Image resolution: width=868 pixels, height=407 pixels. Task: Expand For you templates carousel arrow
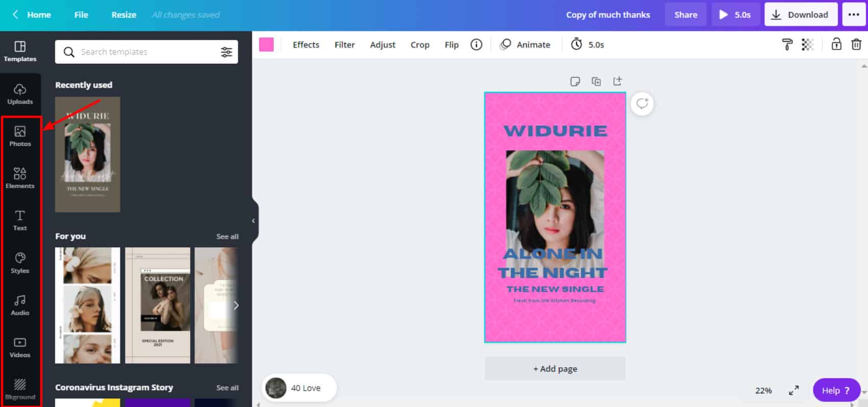pyautogui.click(x=236, y=306)
